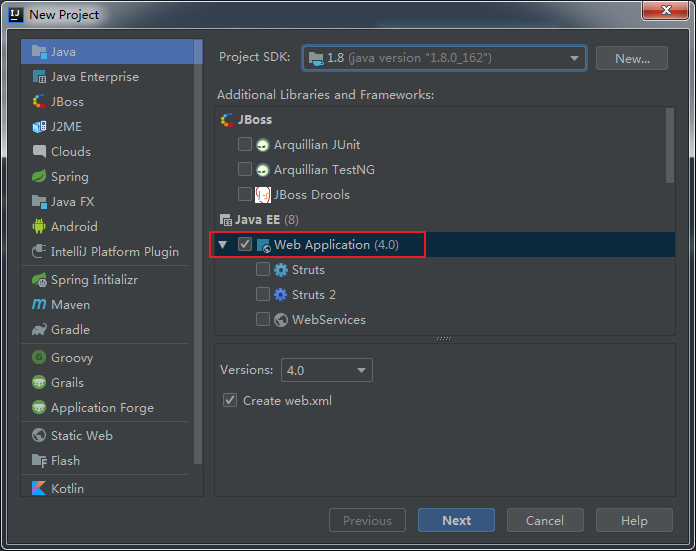Pick Kotlin from project types

point(67,488)
